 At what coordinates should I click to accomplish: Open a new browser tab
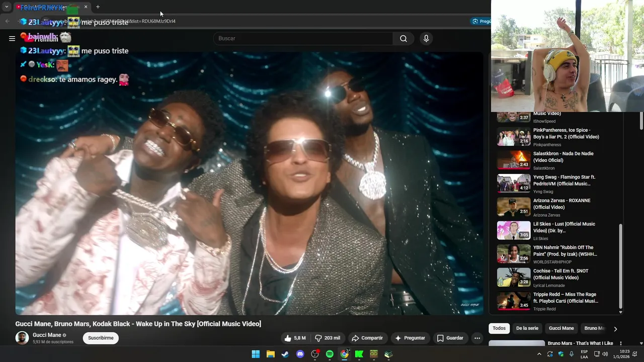pyautogui.click(x=98, y=7)
